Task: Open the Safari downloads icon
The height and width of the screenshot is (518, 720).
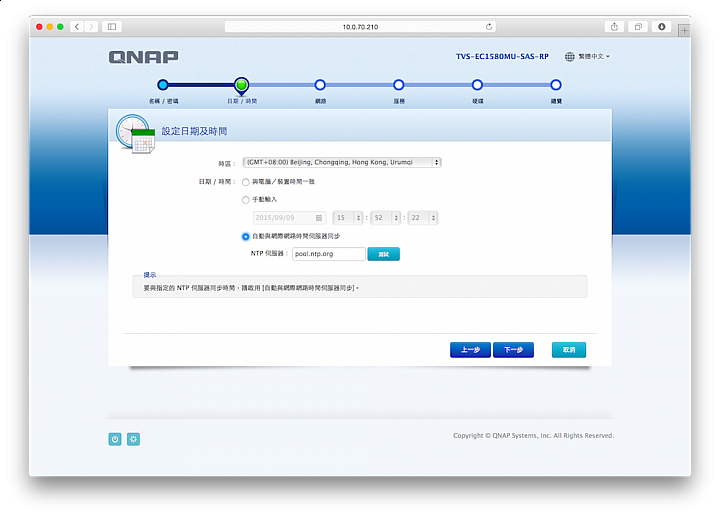Action: (x=662, y=27)
